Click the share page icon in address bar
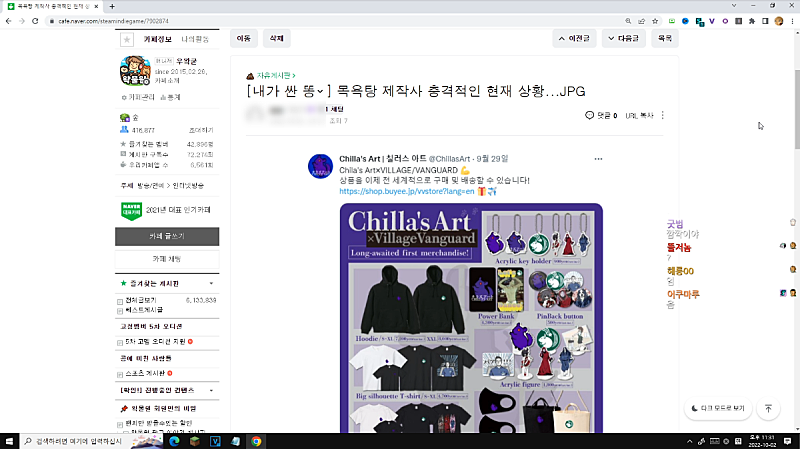 pos(641,21)
